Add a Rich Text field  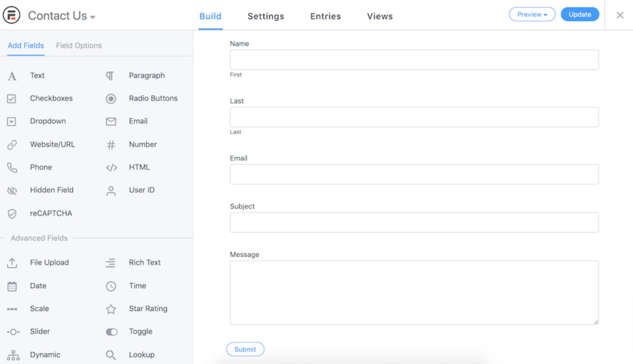click(x=145, y=262)
